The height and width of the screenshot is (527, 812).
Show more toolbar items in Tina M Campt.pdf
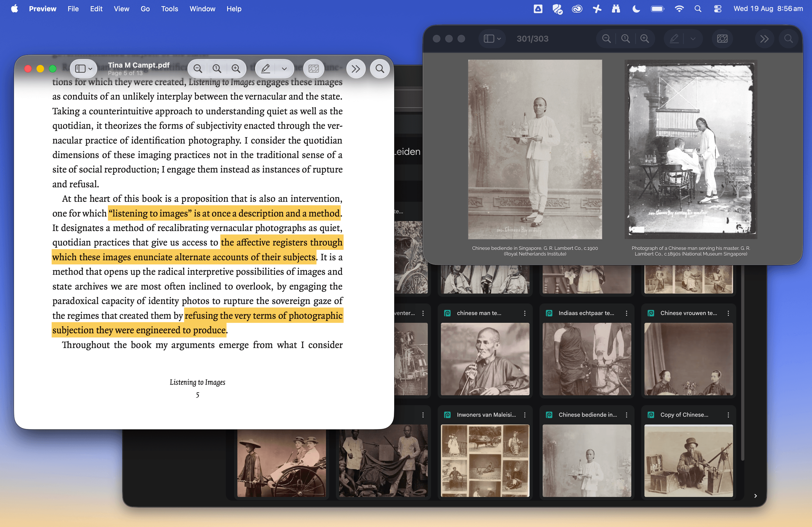point(356,68)
